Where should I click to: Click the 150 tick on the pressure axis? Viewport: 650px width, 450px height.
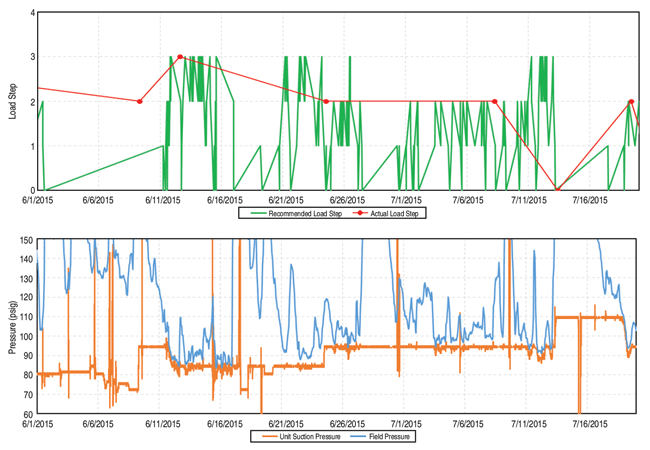24,241
